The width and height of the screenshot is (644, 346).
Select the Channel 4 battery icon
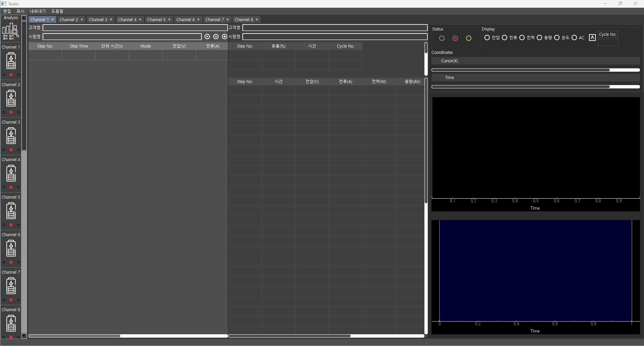11,174
